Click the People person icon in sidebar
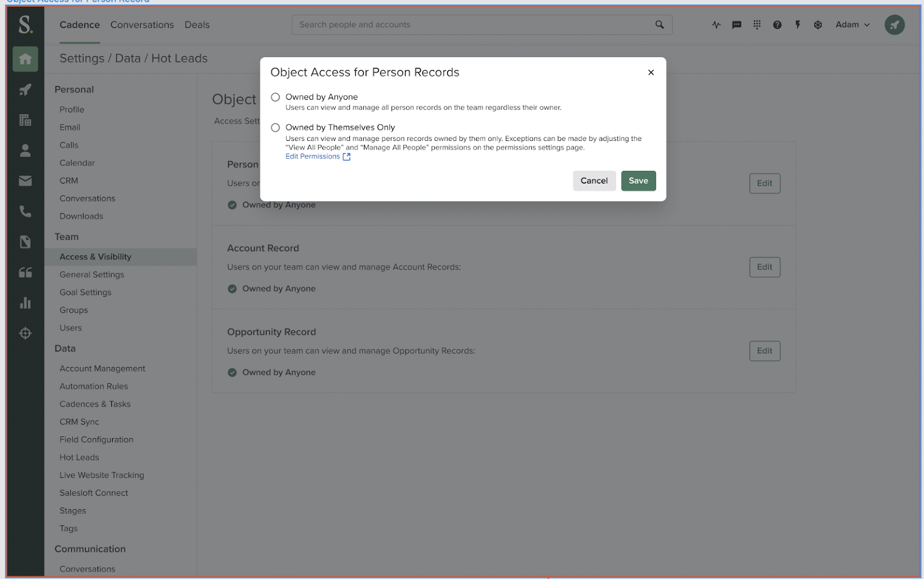924x579 pixels. click(x=25, y=151)
